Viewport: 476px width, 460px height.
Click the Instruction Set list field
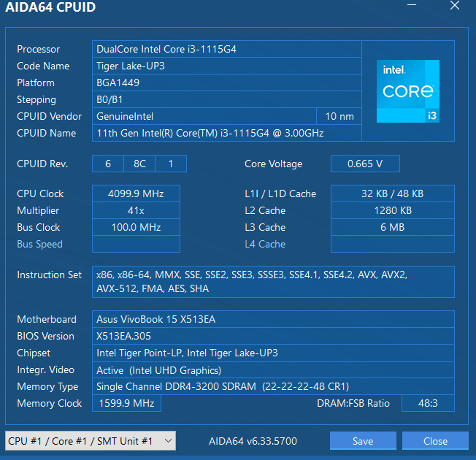273,282
